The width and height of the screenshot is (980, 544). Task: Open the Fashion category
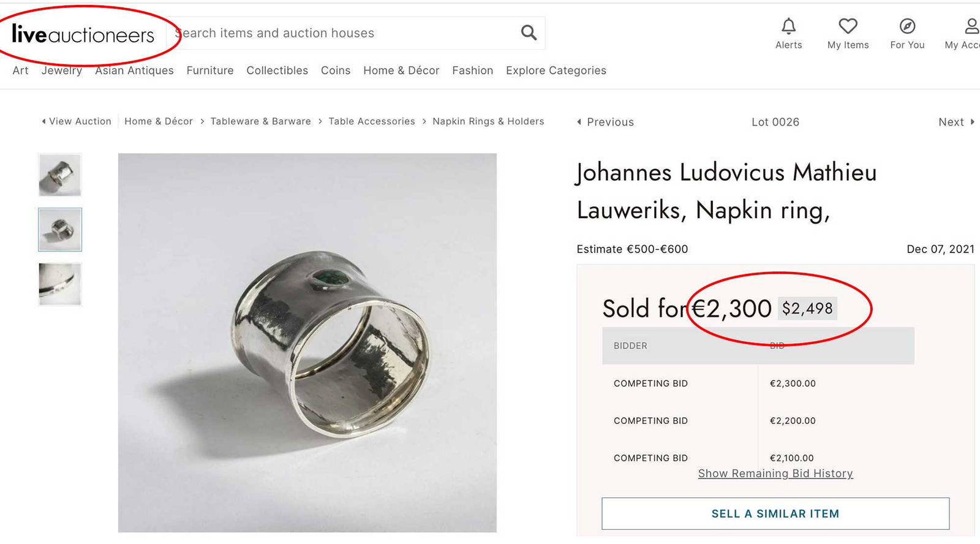[472, 70]
